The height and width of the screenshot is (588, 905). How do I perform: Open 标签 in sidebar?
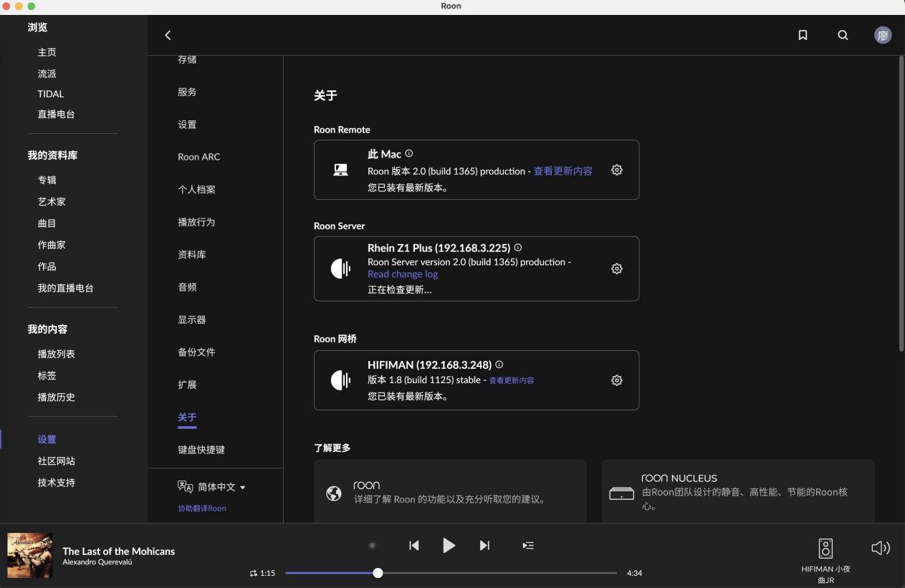[x=47, y=375]
